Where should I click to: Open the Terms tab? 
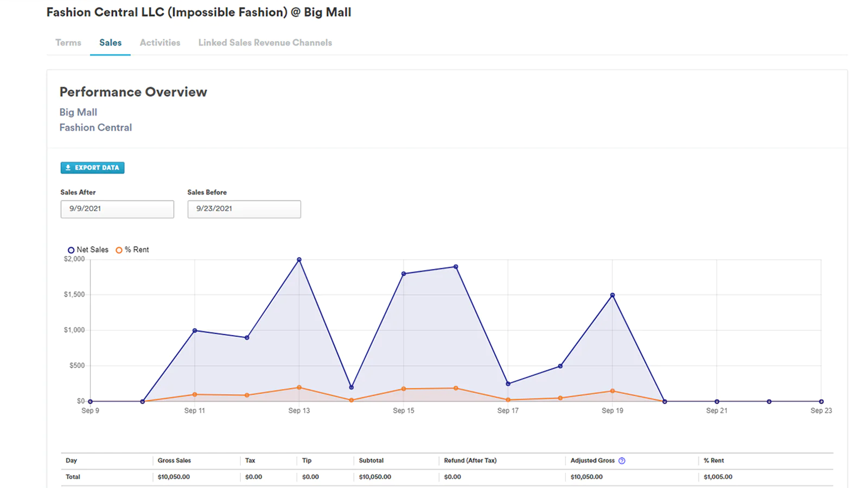(x=68, y=43)
